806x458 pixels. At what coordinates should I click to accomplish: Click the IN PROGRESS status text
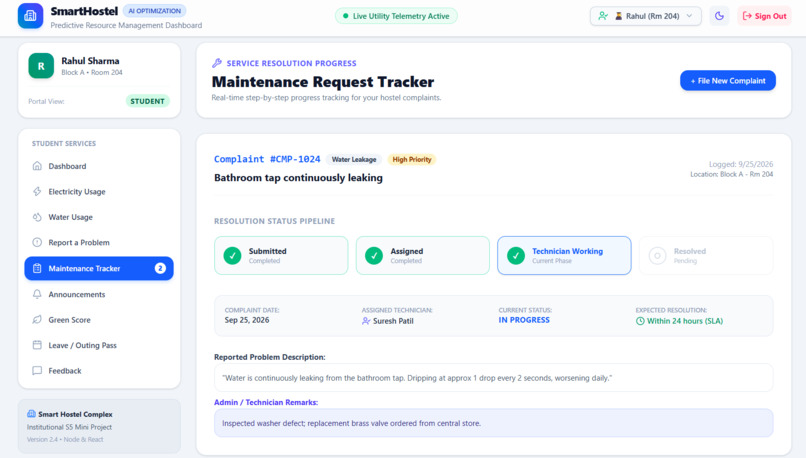[x=524, y=320]
